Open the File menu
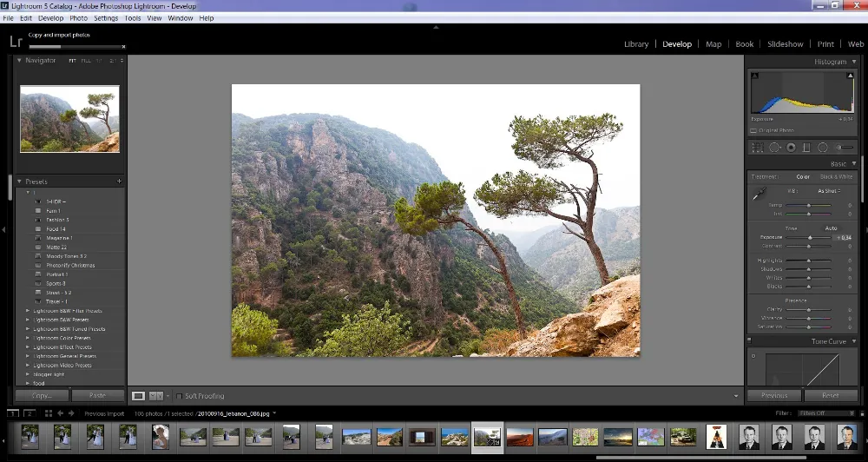 9,18
